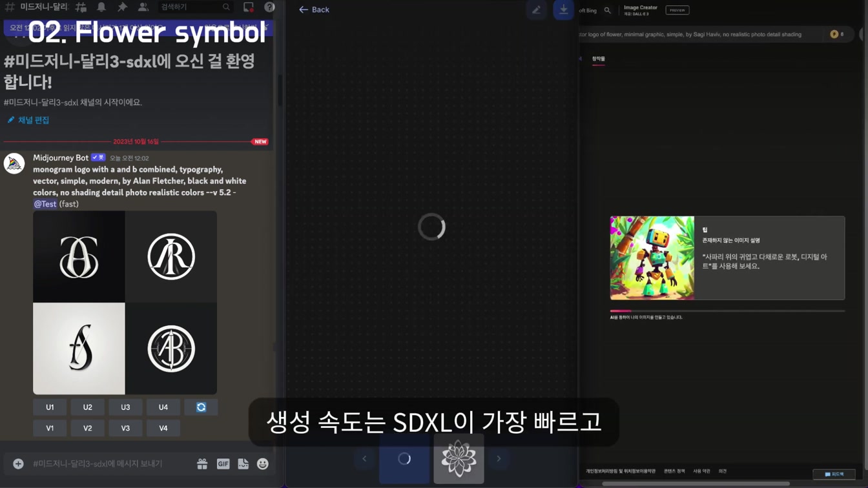
Task: Open 개인정보처리방침 privacy policy link
Action: [x=621, y=471]
